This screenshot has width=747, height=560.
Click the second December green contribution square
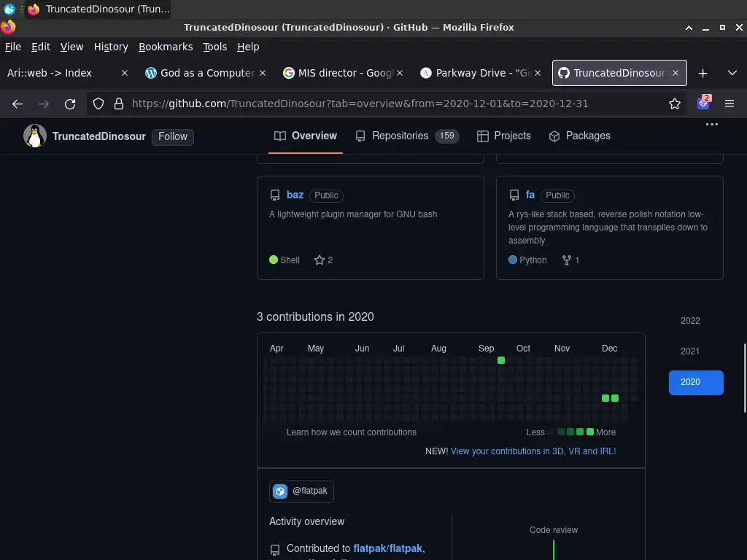tap(615, 398)
